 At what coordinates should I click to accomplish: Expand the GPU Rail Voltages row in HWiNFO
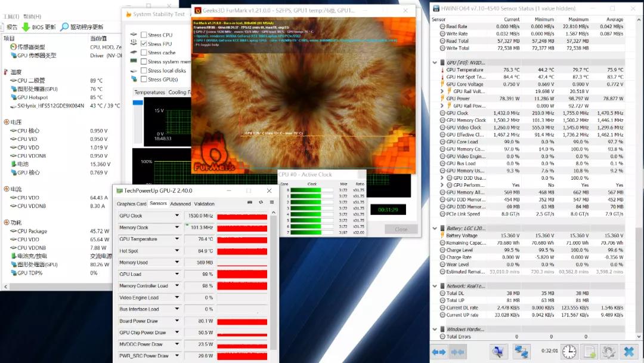point(442,92)
